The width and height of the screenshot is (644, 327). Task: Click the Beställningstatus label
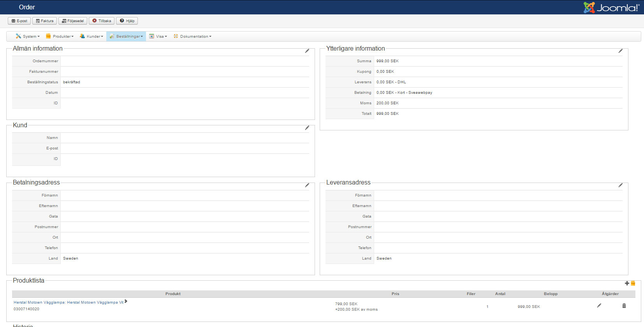click(42, 82)
